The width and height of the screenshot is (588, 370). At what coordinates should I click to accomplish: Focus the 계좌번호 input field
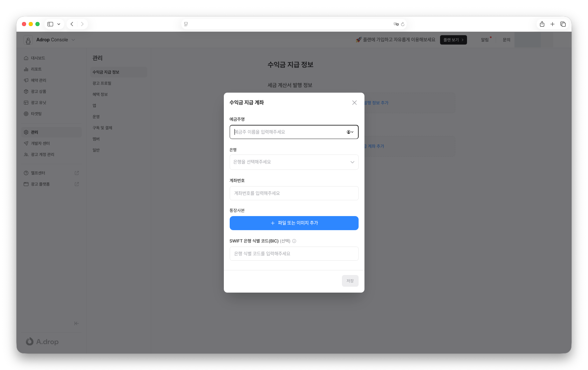click(x=294, y=193)
